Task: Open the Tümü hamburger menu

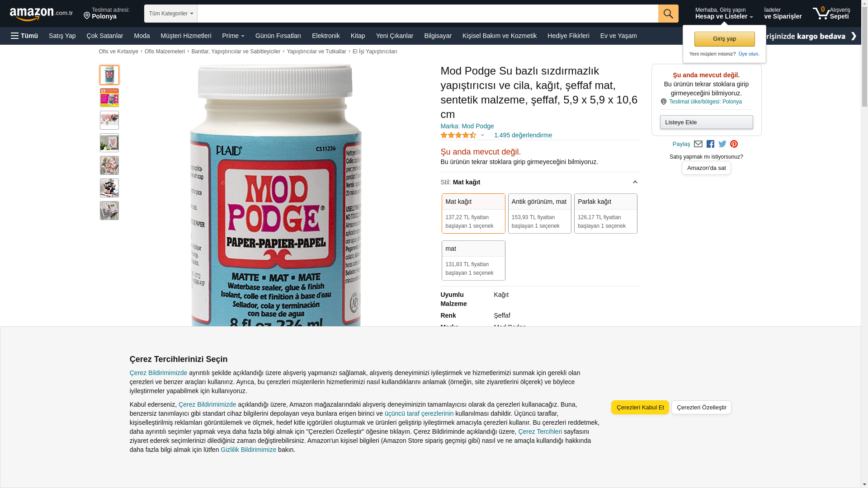Action: pos(24,36)
